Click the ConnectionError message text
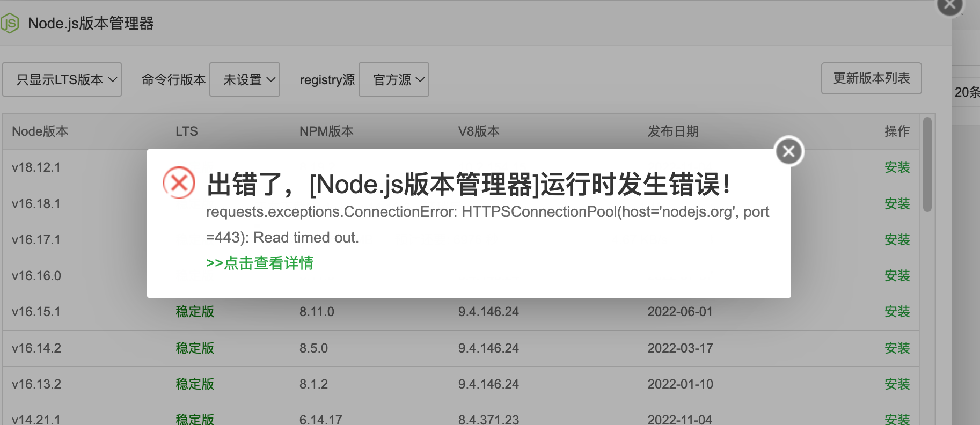 pyautogui.click(x=487, y=225)
